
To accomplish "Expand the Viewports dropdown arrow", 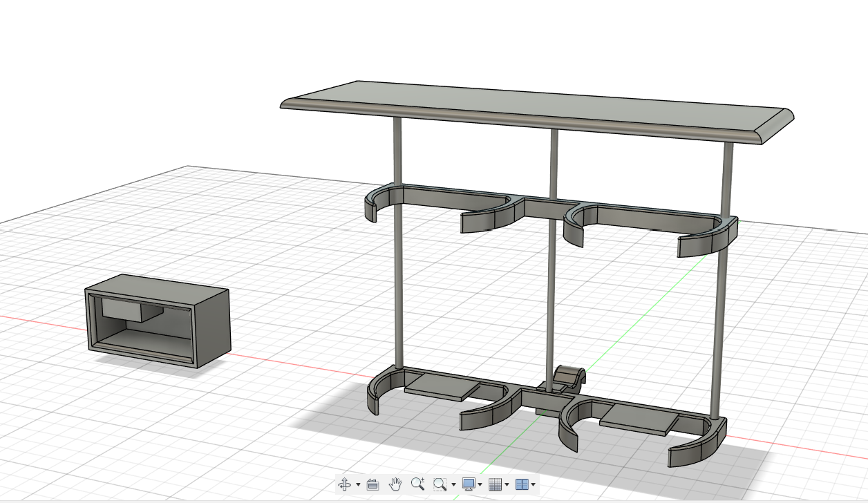I will [534, 485].
